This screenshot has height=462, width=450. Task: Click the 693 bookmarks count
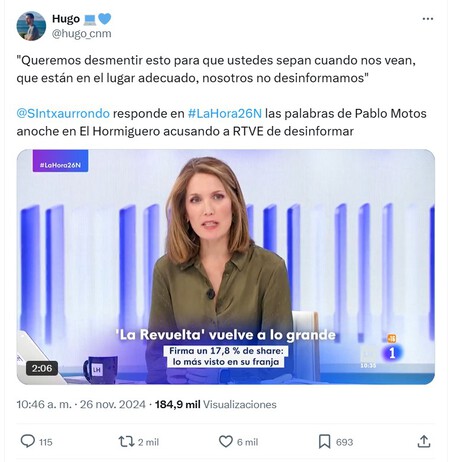pyautogui.click(x=344, y=442)
